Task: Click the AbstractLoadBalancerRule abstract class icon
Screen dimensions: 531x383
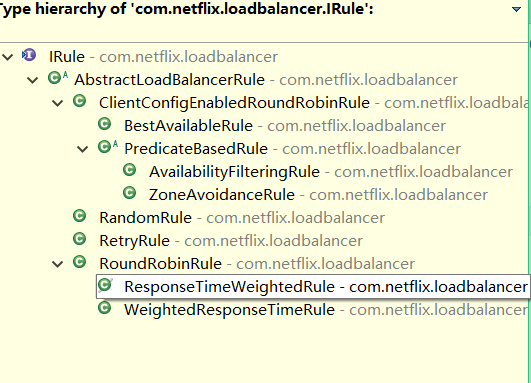Action: 58,78
